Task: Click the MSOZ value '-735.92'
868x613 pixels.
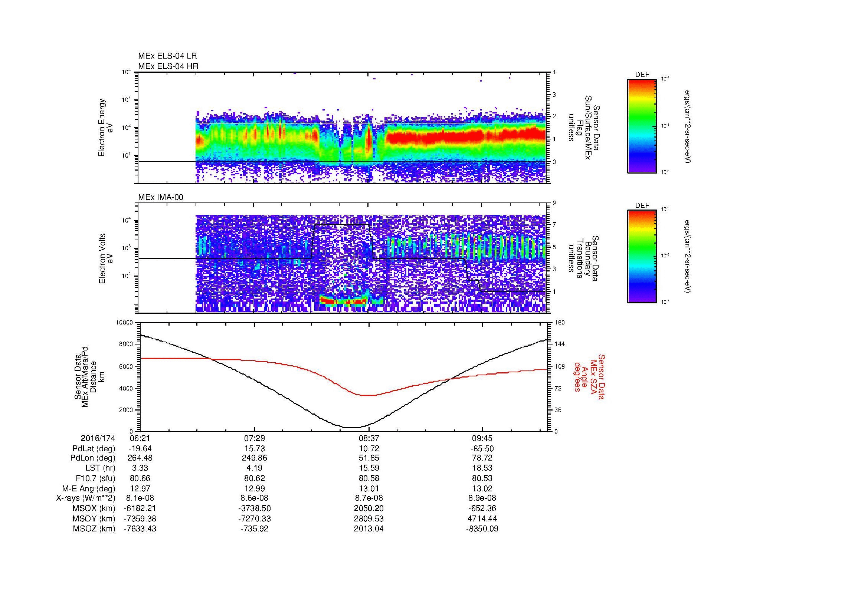Action: click(255, 529)
